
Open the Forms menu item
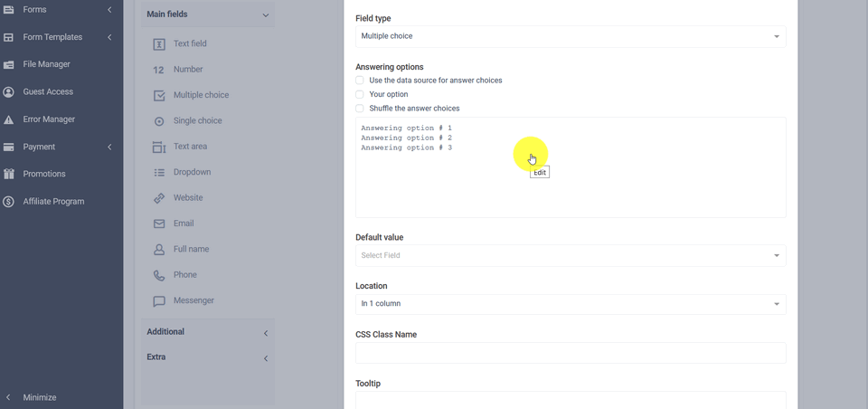[x=35, y=9]
